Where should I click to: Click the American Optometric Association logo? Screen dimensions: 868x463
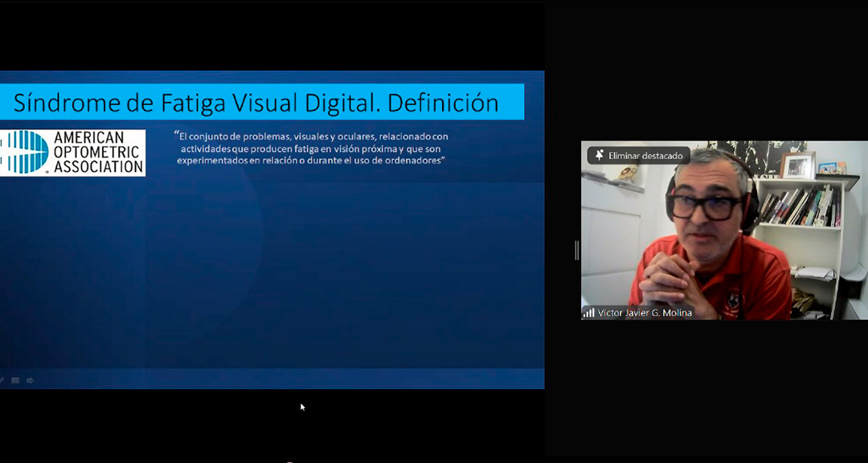pos(72,153)
